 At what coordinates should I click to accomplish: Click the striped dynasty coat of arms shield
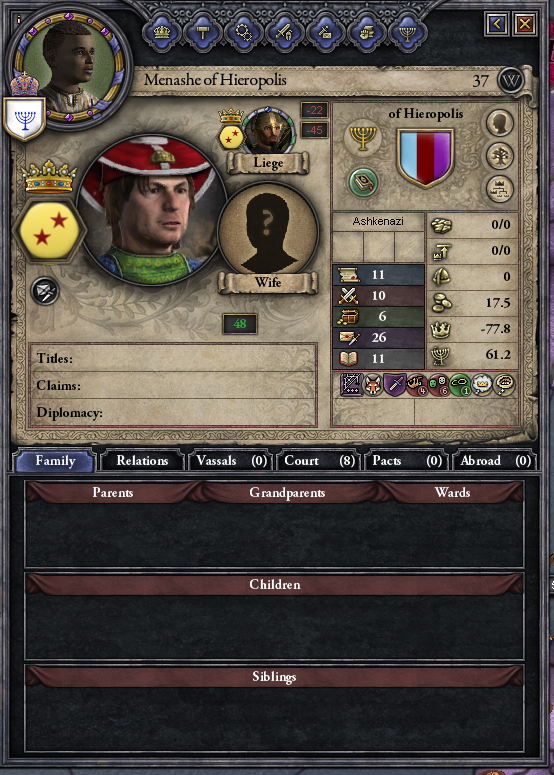pos(425,158)
